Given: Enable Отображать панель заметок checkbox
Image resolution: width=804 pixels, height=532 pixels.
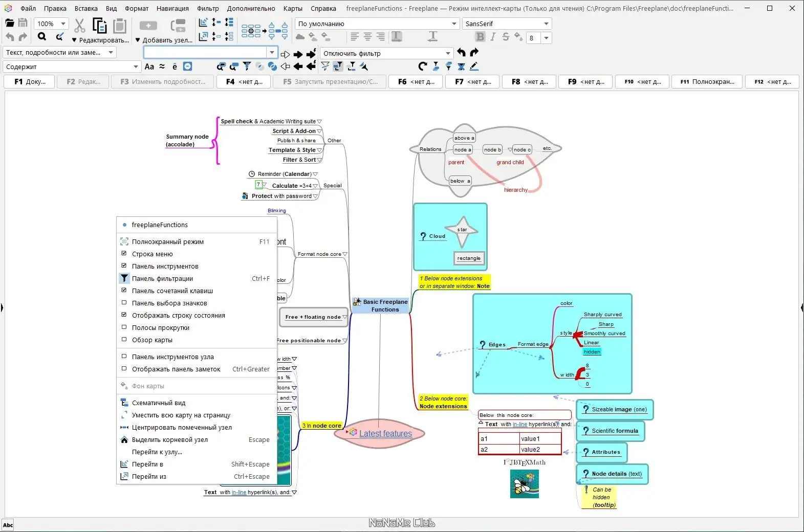Looking at the screenshot, I should click(124, 369).
